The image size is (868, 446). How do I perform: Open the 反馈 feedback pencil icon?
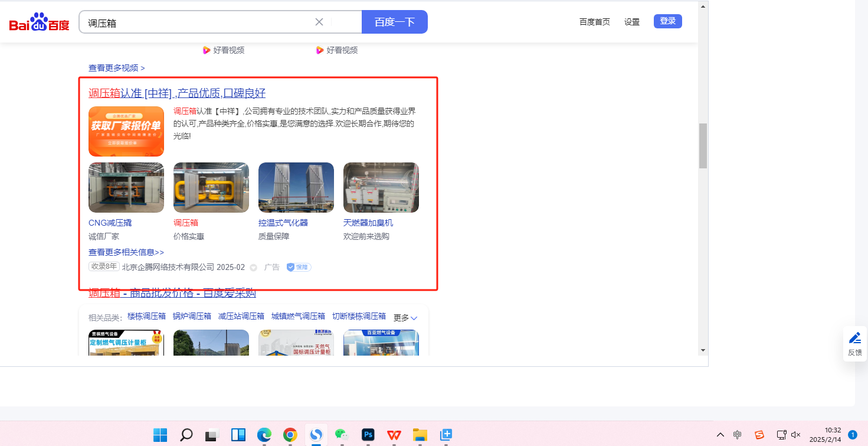click(854, 338)
